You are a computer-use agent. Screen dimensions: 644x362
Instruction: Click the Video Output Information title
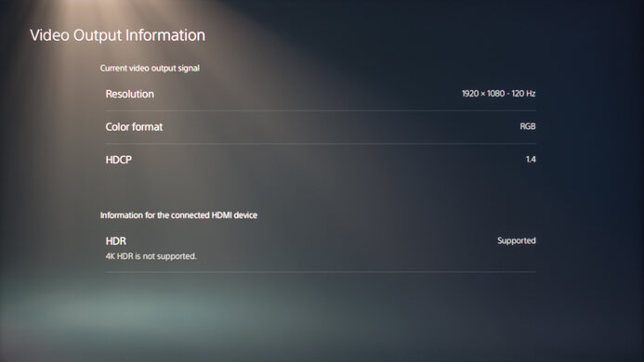pos(117,35)
